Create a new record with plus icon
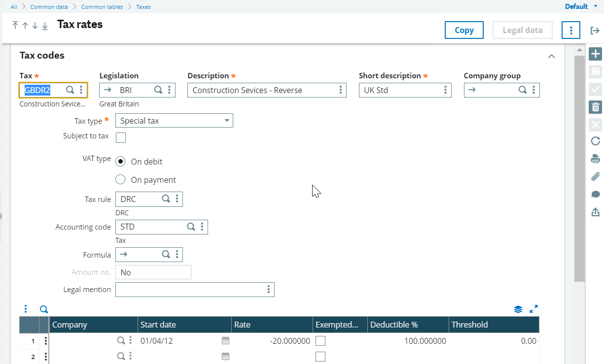Image resolution: width=604 pixels, height=364 pixels. (x=595, y=54)
